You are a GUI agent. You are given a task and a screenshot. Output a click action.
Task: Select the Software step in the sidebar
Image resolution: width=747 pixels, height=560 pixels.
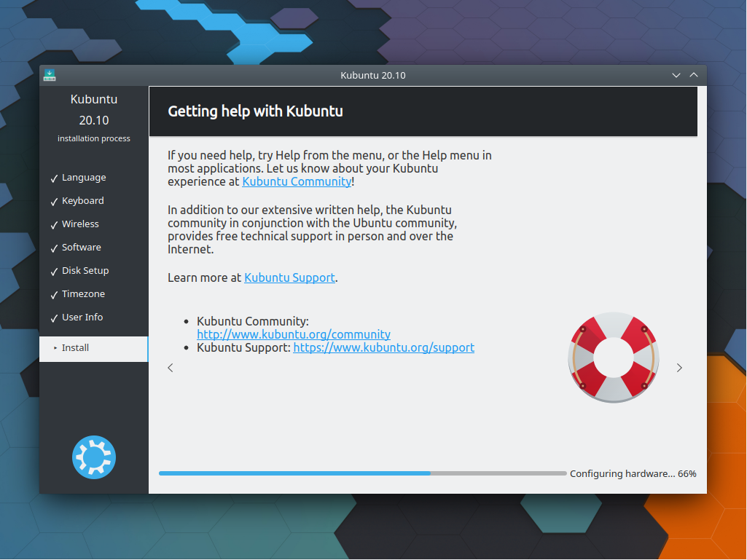click(x=82, y=247)
